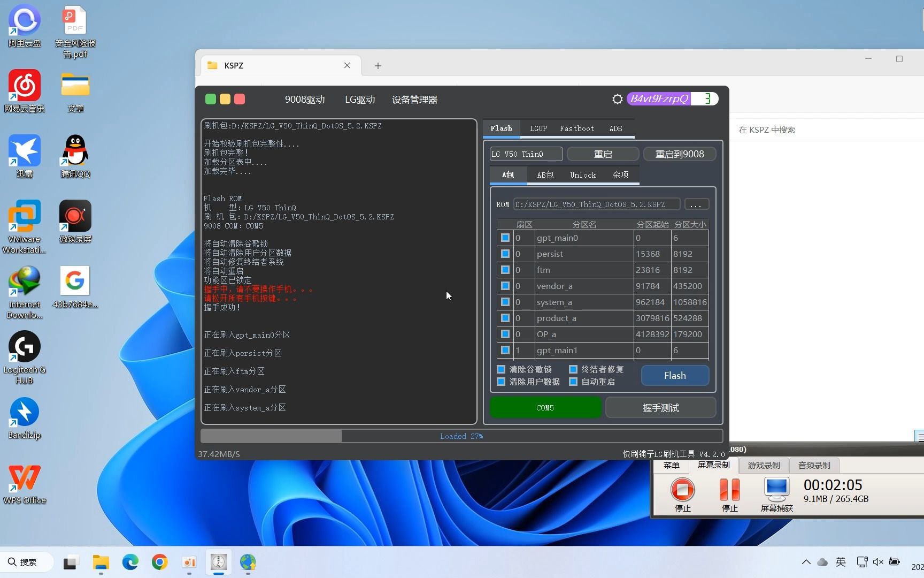The height and width of the screenshot is (578, 924).
Task: Select the AB包 sub-tab
Action: pos(545,175)
